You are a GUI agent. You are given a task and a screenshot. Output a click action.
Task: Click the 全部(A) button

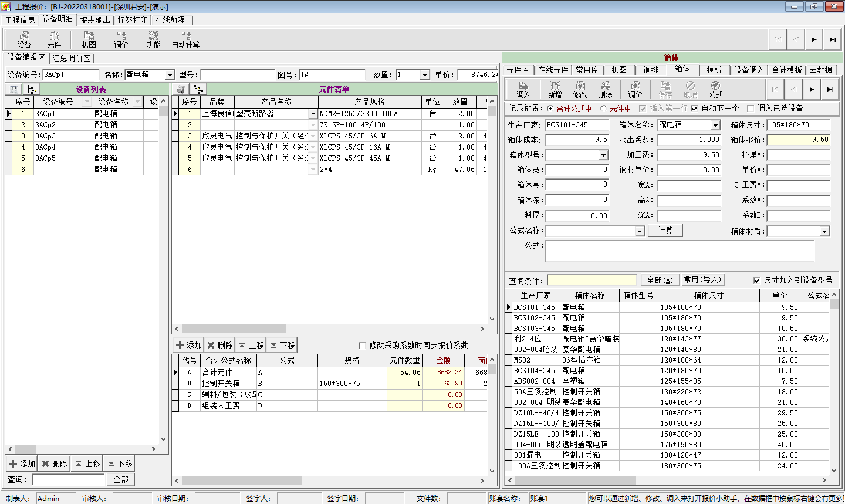(660, 280)
